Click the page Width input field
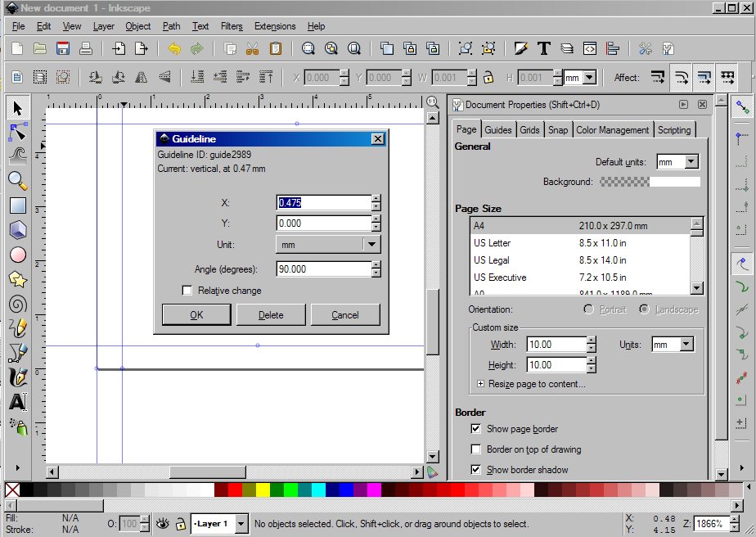756x537 pixels. coord(556,345)
